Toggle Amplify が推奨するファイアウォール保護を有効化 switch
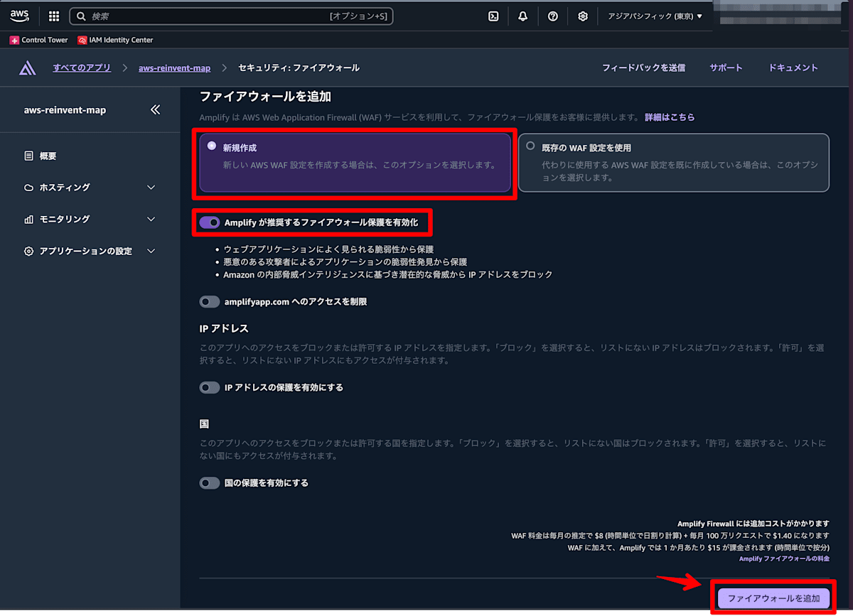The height and width of the screenshot is (616, 853). click(x=210, y=222)
